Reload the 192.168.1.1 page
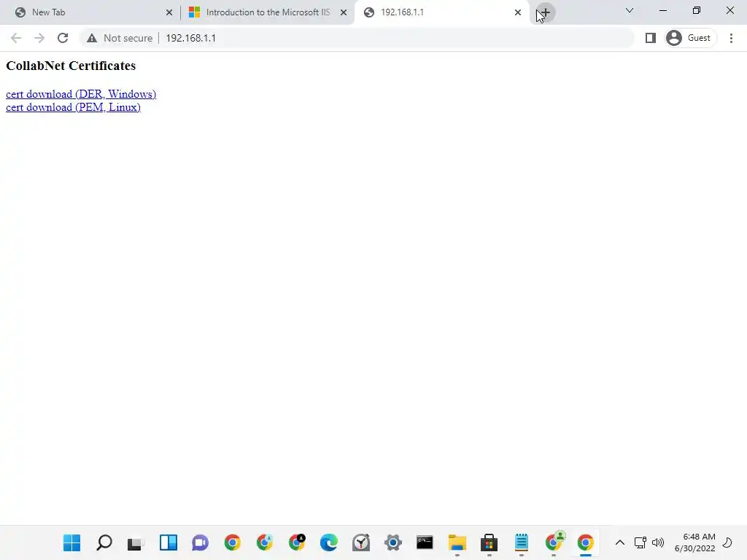The height and width of the screenshot is (560, 747). pyautogui.click(x=63, y=38)
